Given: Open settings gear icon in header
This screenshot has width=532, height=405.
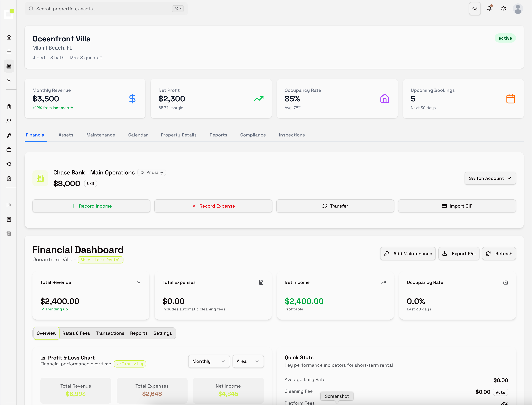Looking at the screenshot, I should [503, 9].
